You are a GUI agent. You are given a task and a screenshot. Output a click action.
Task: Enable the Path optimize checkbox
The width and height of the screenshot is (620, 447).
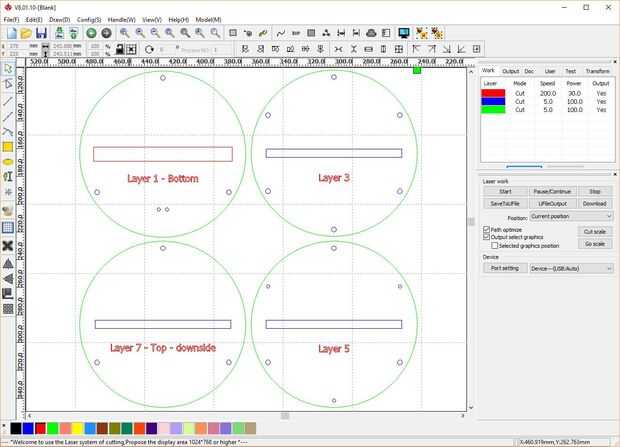pos(487,229)
